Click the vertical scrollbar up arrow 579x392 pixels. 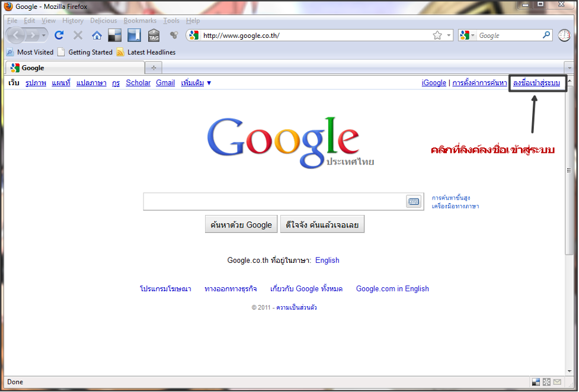tap(570, 80)
